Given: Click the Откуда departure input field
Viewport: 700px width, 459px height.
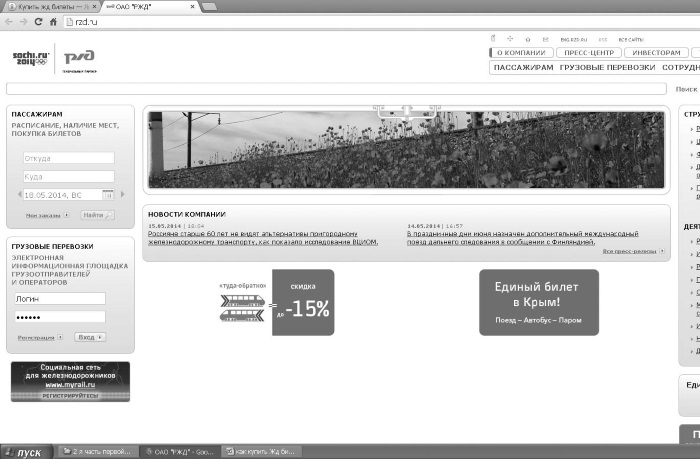Looking at the screenshot, I should coord(69,158).
